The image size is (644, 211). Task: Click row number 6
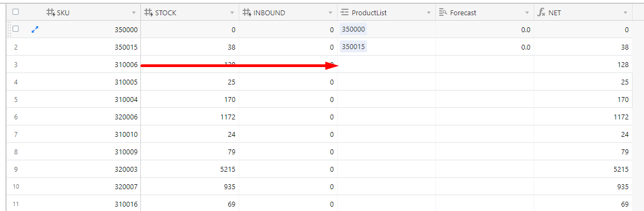tap(16, 117)
